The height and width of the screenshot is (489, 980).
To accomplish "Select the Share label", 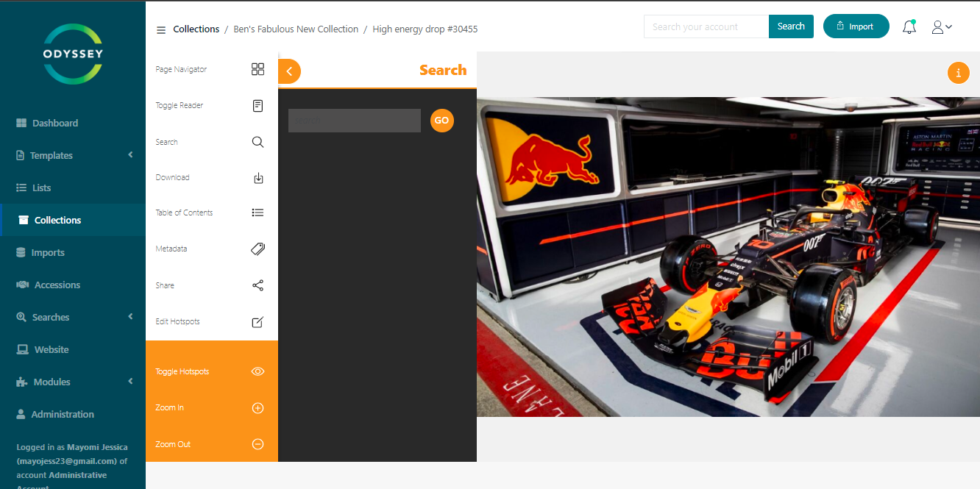I will point(165,285).
